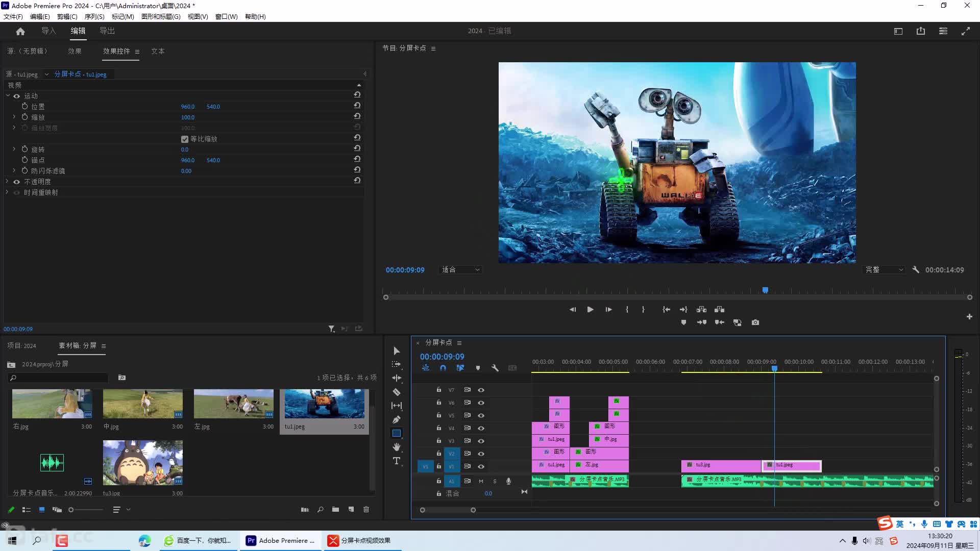Expand the 不透明度 opacity section

point(7,181)
